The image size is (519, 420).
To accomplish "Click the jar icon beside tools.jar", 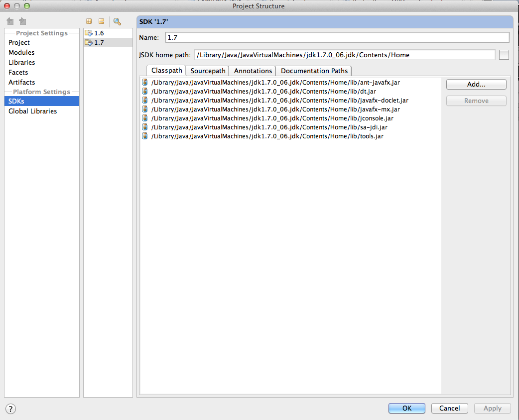I will (144, 136).
